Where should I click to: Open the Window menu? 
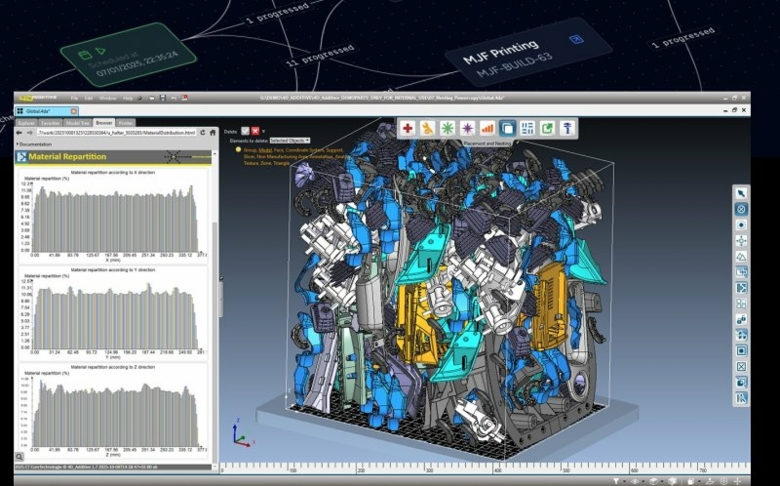pyautogui.click(x=107, y=98)
